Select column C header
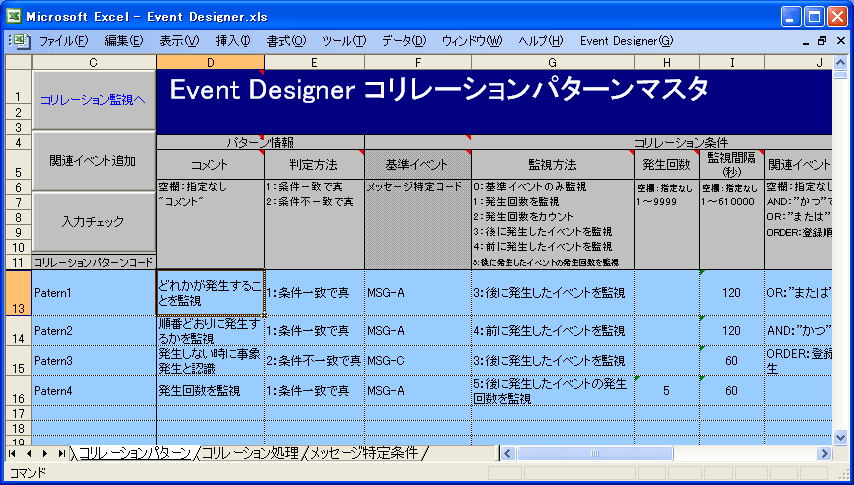The height and width of the screenshot is (485, 854). [94, 63]
